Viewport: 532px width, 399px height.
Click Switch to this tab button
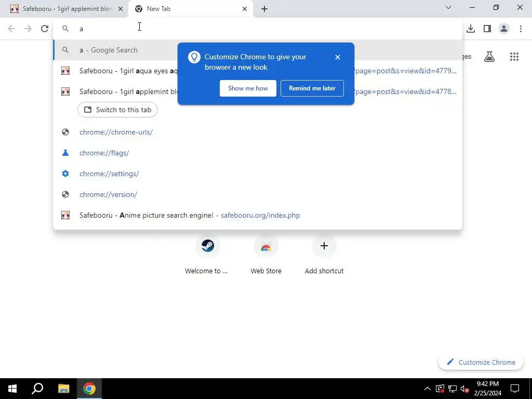coord(118,110)
